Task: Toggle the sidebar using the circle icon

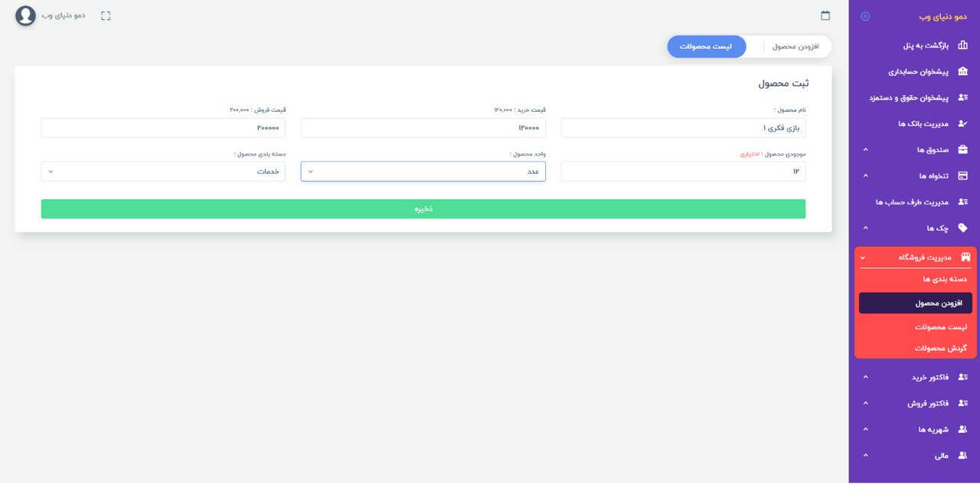Action: (x=865, y=16)
